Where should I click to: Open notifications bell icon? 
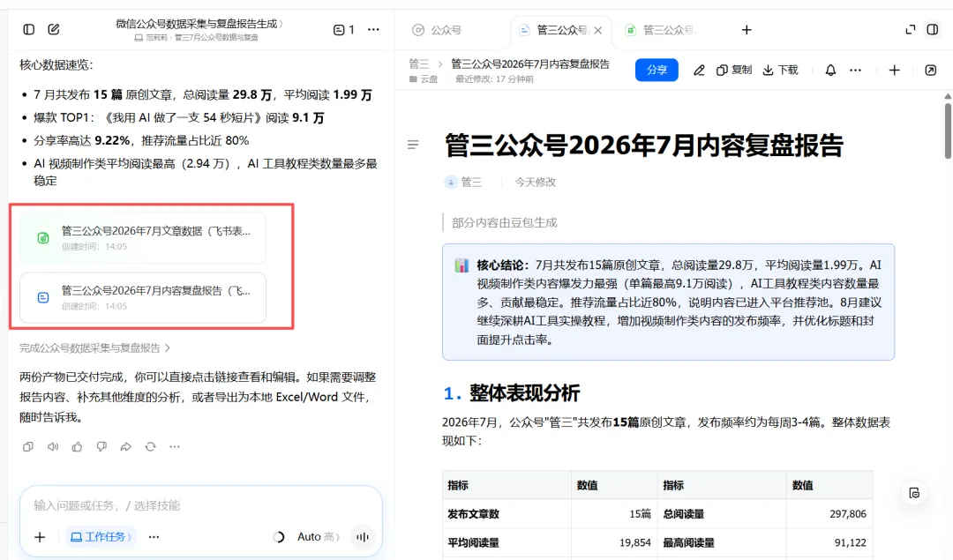point(830,71)
